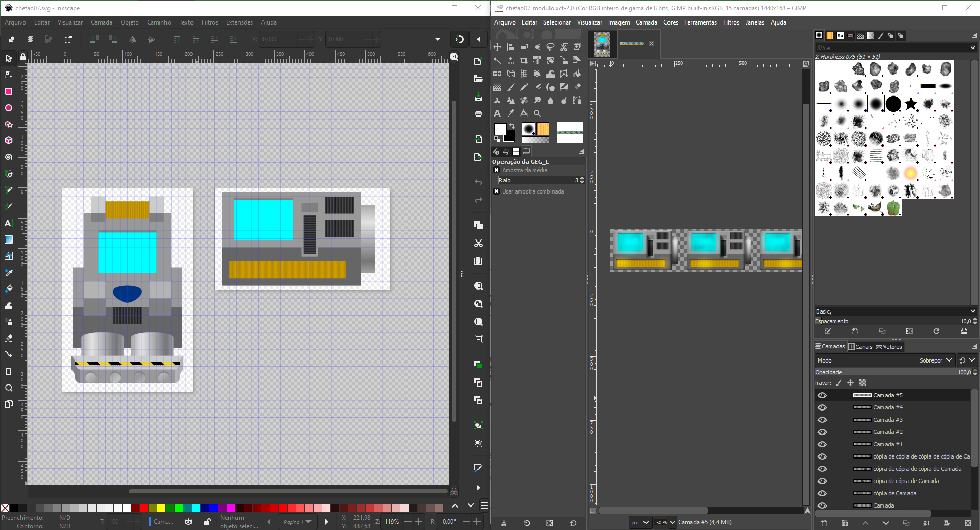980x530 pixels.
Task: Open the layer mode group switch dropdown
Action: 967,360
